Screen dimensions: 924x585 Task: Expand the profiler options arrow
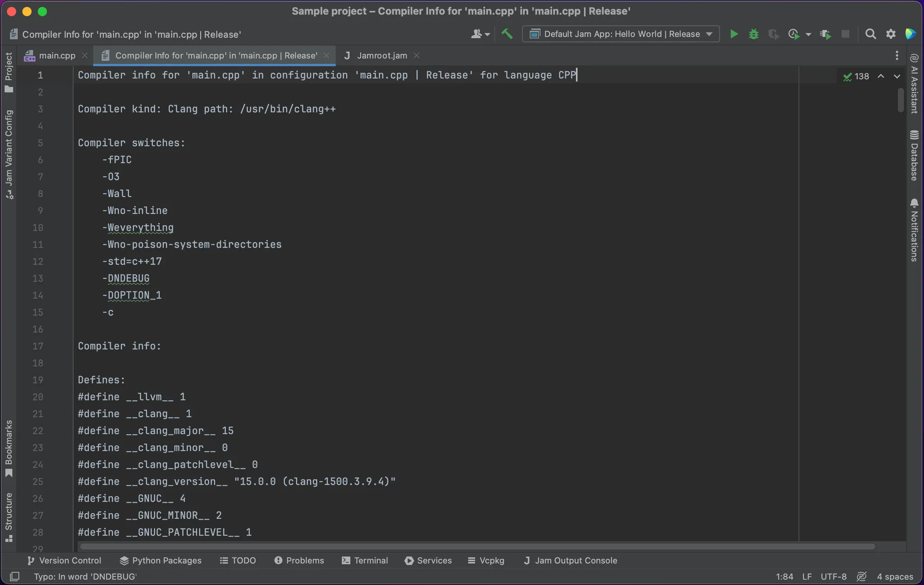[x=808, y=34]
